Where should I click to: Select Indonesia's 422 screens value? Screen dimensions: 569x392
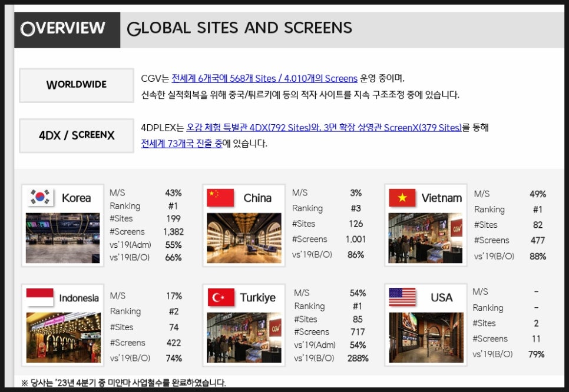point(174,343)
